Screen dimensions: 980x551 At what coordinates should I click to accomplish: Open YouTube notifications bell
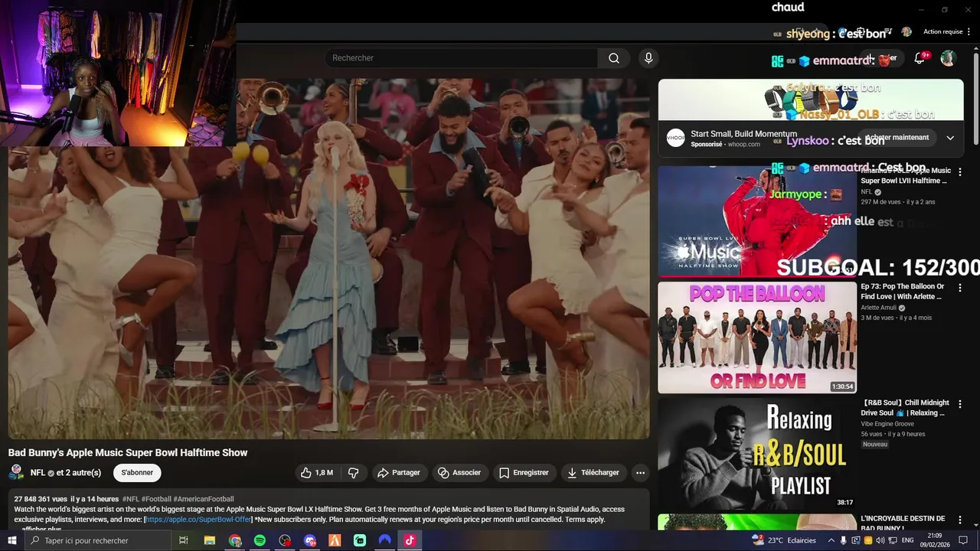920,58
